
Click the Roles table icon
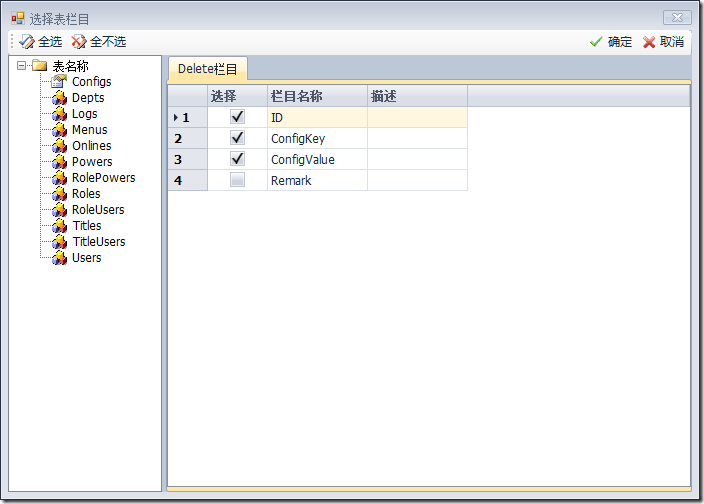coord(59,194)
